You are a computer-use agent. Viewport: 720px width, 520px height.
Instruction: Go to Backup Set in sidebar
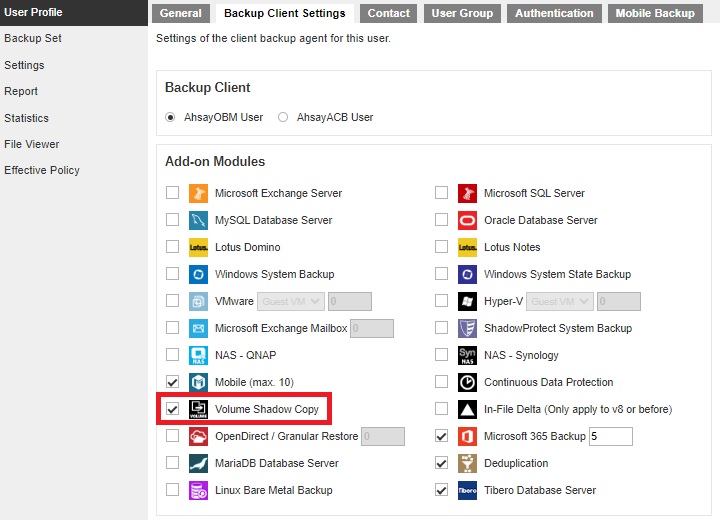point(33,38)
